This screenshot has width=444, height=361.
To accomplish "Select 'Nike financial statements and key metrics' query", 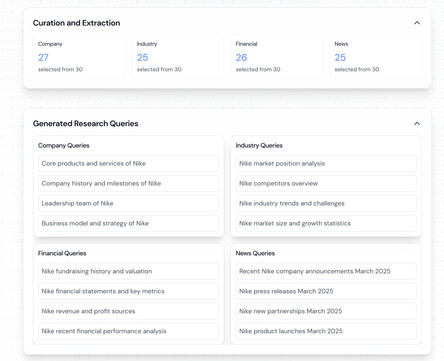I will click(128, 291).
